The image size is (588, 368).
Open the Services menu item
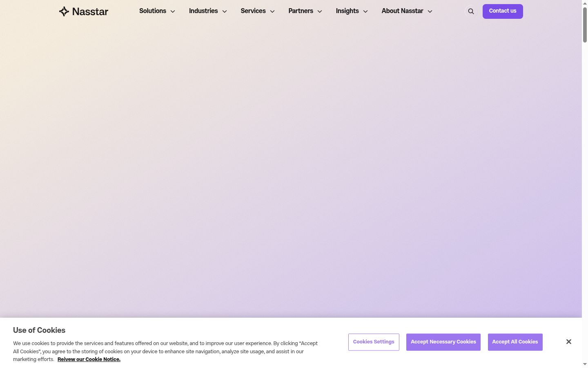point(253,11)
